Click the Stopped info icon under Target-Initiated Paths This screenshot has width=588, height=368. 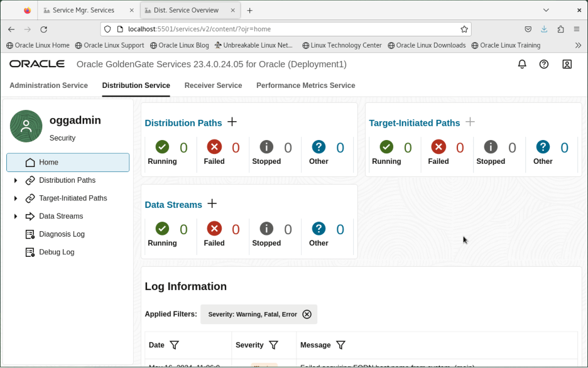[491, 147]
